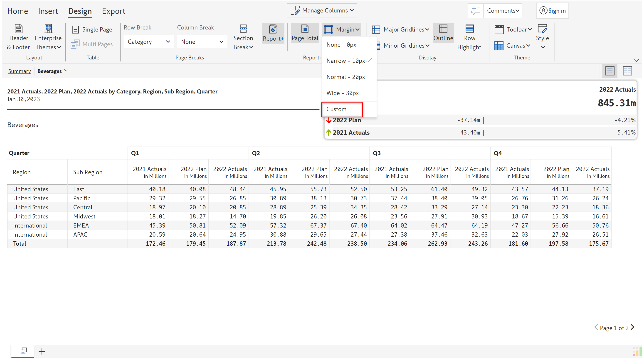Click the Row Highlight icon

coord(469,29)
